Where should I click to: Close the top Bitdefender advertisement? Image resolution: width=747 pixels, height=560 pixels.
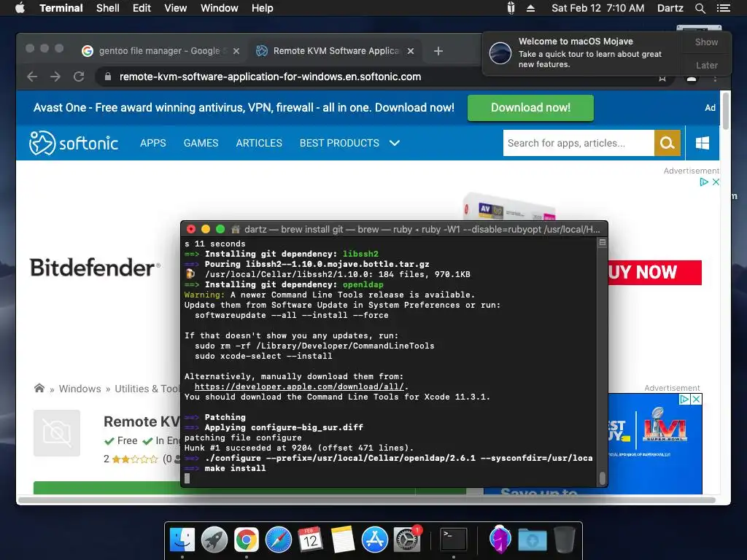coord(715,182)
